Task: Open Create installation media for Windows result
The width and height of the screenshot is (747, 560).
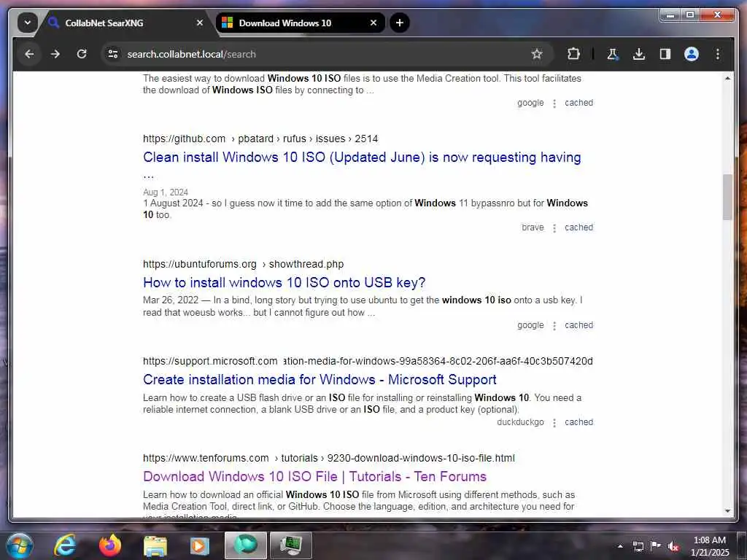Action: (320, 379)
